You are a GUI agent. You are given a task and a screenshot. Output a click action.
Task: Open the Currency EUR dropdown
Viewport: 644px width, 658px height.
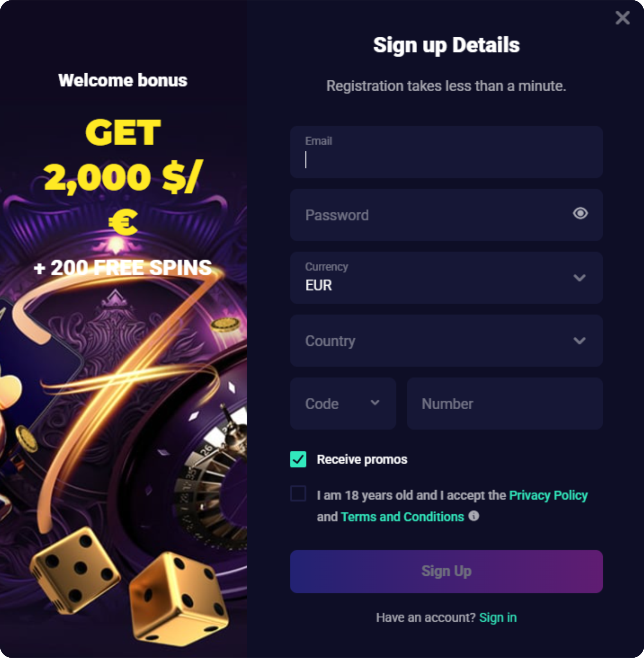[x=446, y=278]
